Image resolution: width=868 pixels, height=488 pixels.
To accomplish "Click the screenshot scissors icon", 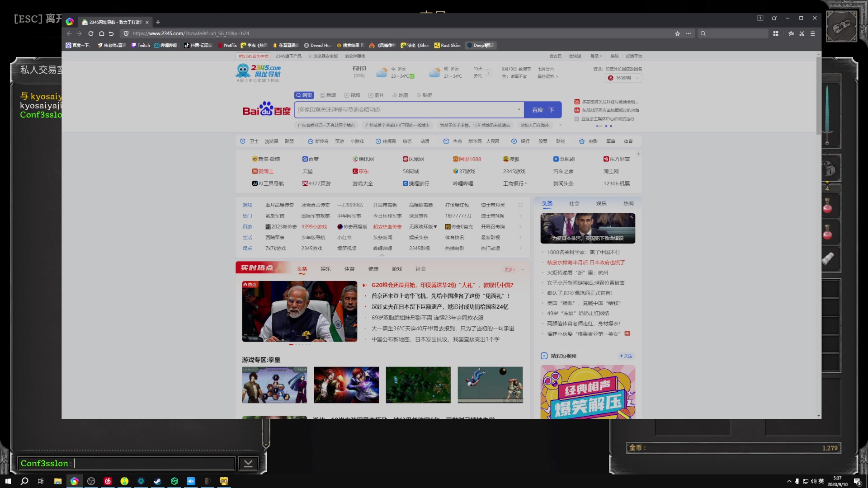I will pyautogui.click(x=802, y=33).
